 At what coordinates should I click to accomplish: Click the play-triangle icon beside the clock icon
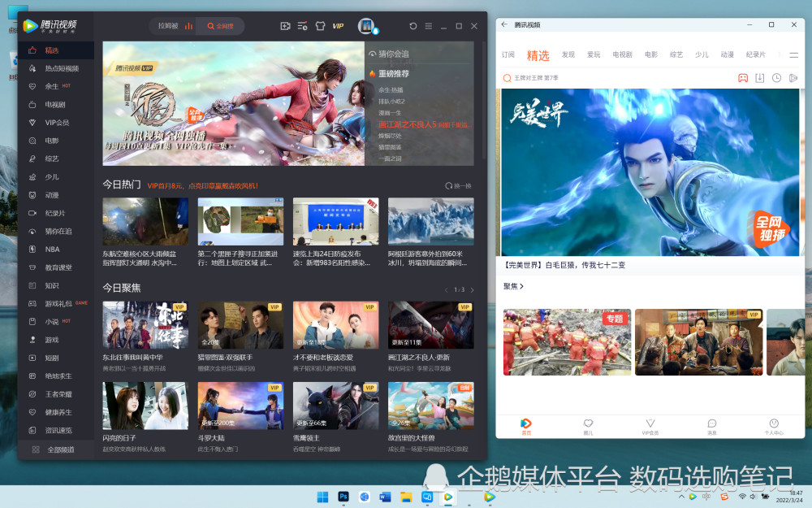point(793,78)
